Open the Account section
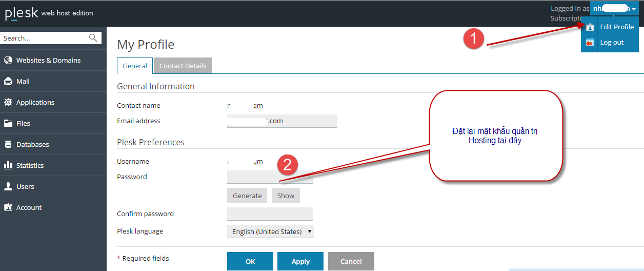The width and height of the screenshot is (644, 271). tap(53, 207)
